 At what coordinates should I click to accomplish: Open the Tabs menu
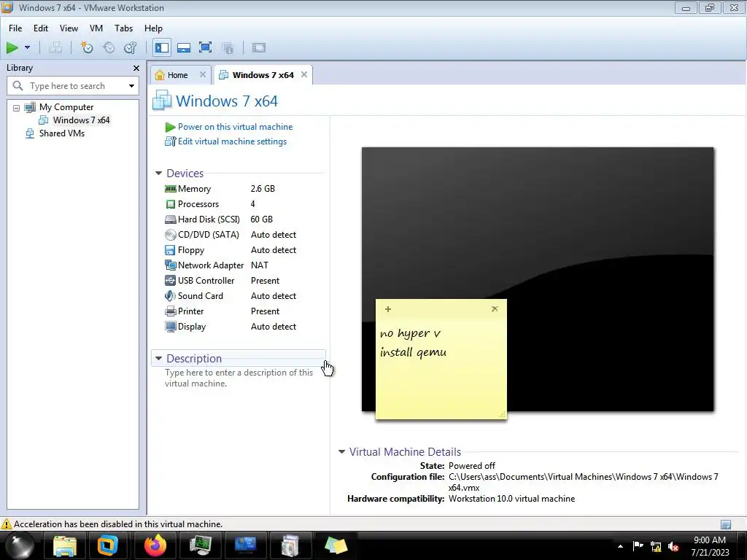[x=123, y=28]
